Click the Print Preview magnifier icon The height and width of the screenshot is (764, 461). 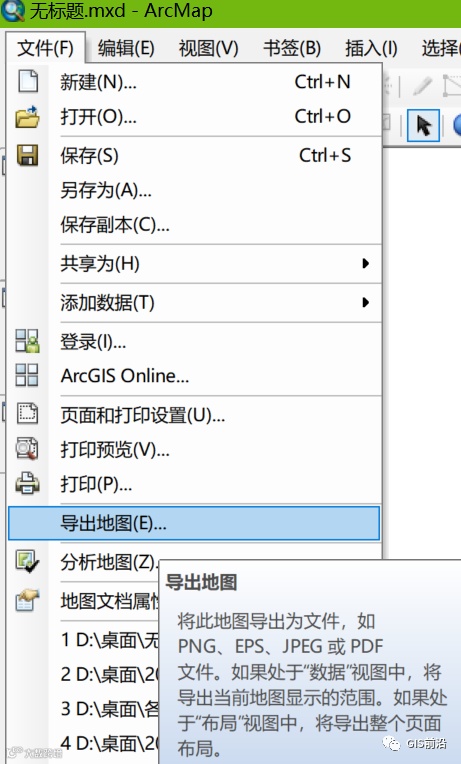tap(27, 449)
